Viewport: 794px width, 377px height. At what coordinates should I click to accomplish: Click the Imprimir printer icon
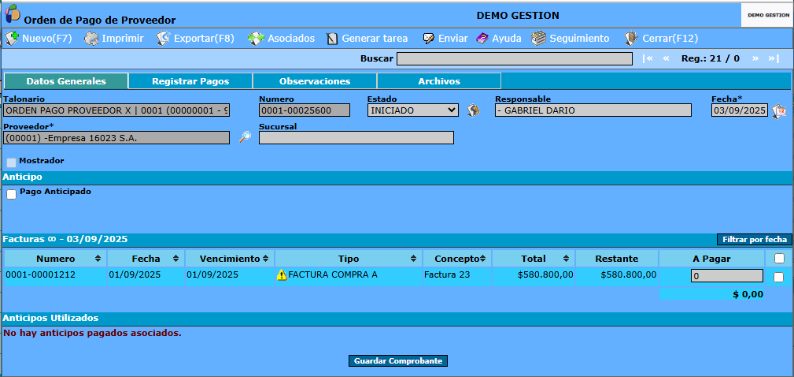point(91,38)
